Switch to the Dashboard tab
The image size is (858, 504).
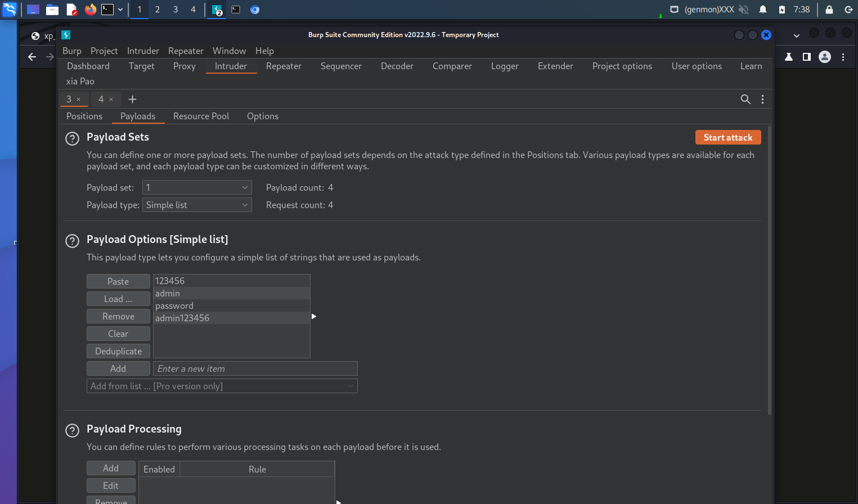coord(88,66)
